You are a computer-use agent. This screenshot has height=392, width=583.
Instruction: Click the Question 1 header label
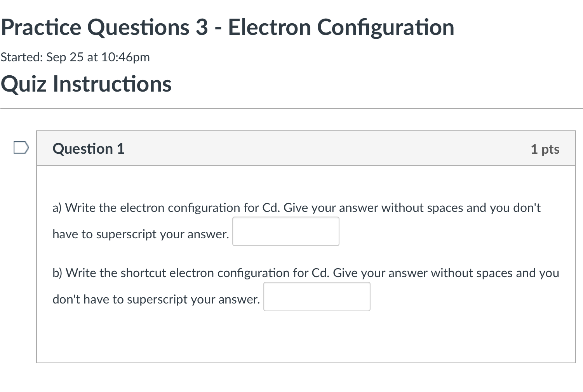[x=89, y=149]
